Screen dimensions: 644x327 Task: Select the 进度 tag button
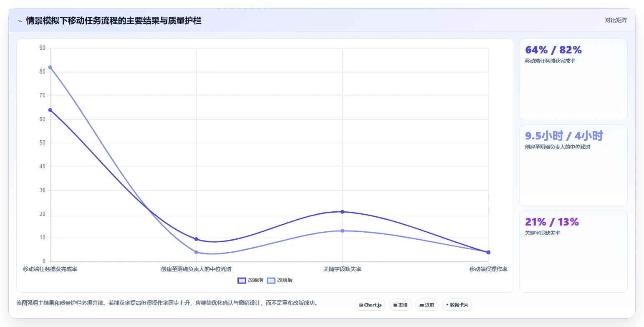tap(427, 305)
